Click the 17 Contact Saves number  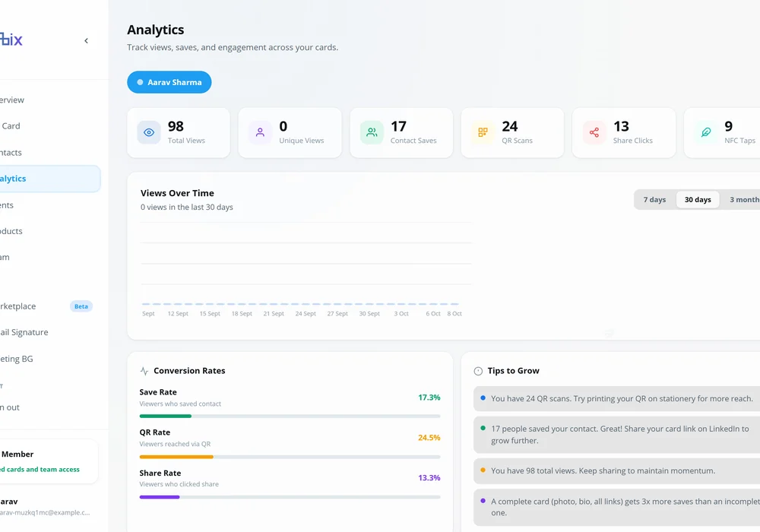398,126
